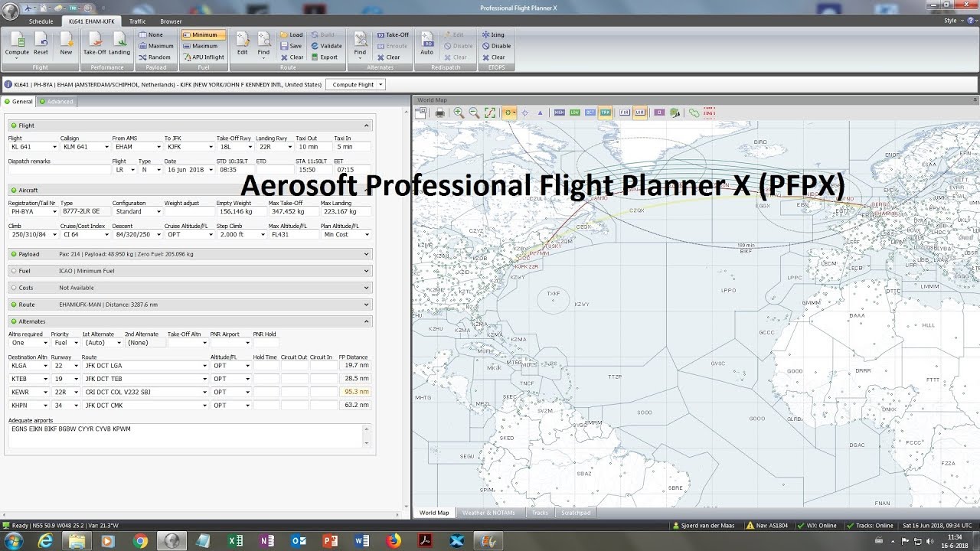Set APU Inflight fuel option
The image size is (980, 551).
pyautogui.click(x=204, y=57)
